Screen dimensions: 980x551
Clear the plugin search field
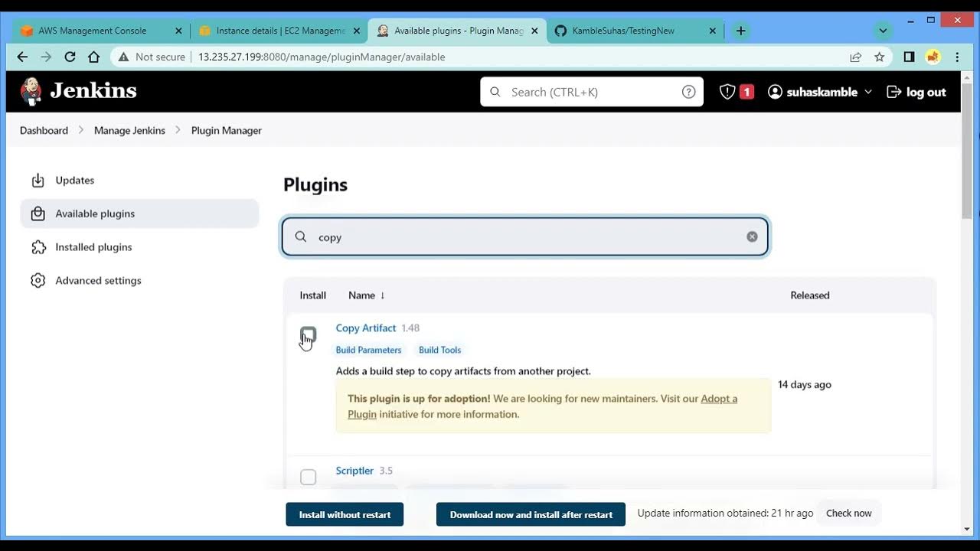tap(752, 237)
